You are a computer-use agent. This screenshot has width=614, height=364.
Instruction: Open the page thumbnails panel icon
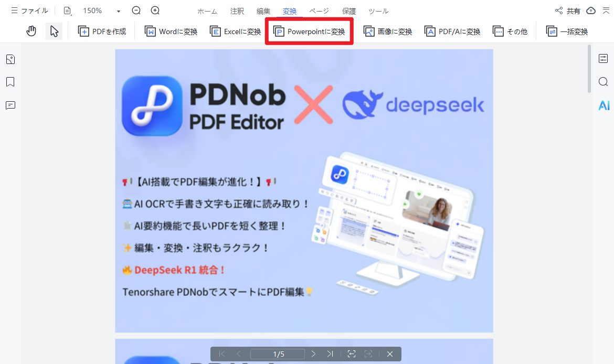pyautogui.click(x=10, y=59)
